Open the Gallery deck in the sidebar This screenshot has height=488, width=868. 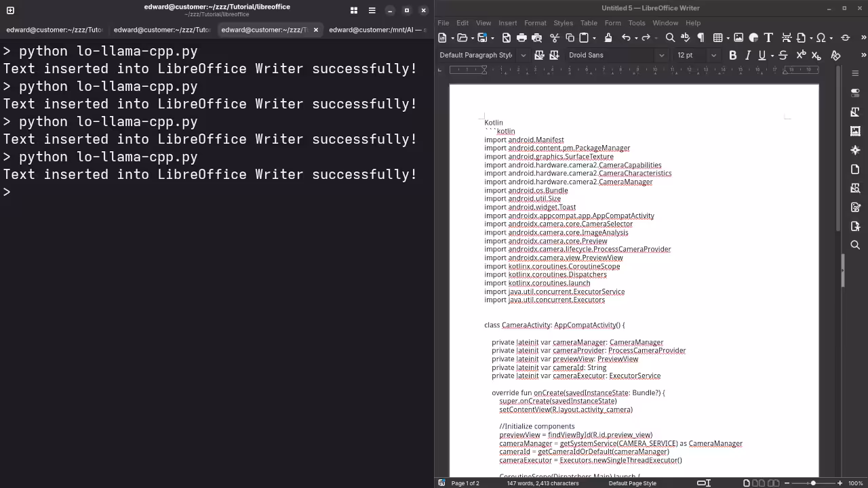(855, 131)
